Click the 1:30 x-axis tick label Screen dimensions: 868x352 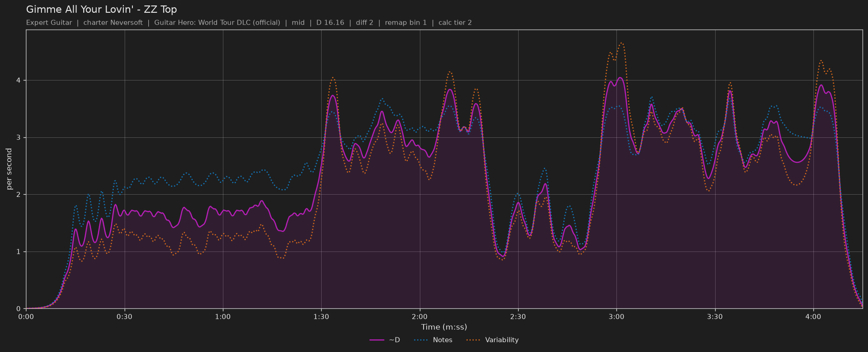coord(321,317)
